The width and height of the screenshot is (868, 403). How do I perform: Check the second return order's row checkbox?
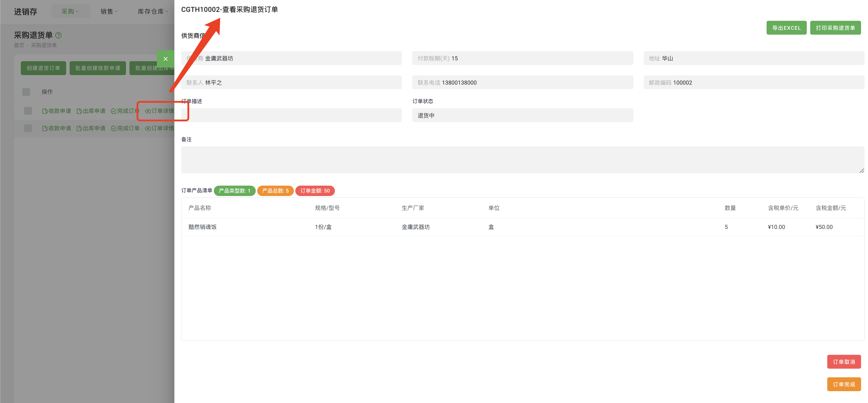coord(28,128)
